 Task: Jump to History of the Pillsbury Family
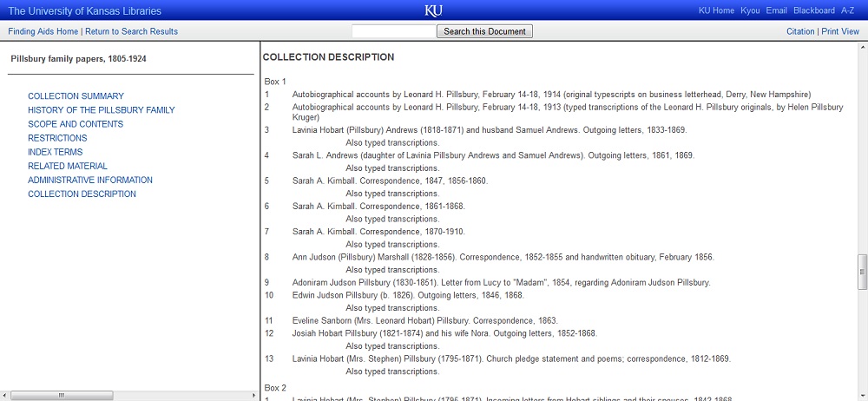(x=102, y=110)
